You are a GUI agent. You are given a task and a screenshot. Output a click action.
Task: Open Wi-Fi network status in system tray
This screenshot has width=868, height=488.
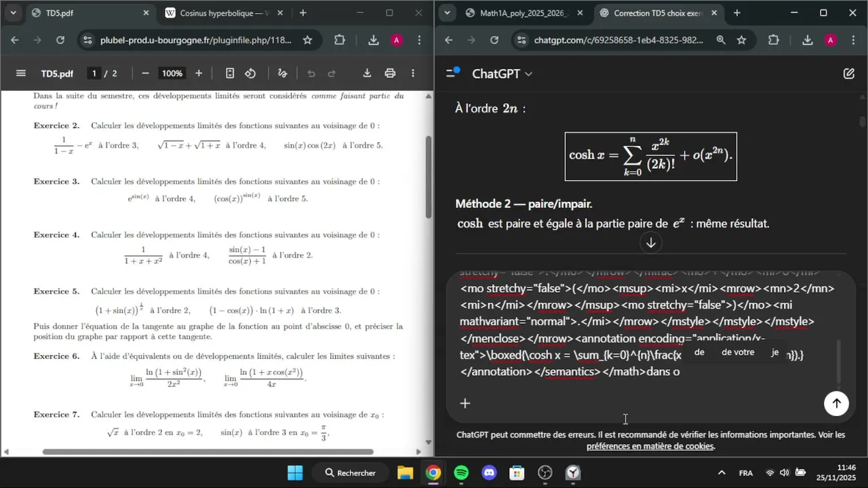tap(770, 472)
